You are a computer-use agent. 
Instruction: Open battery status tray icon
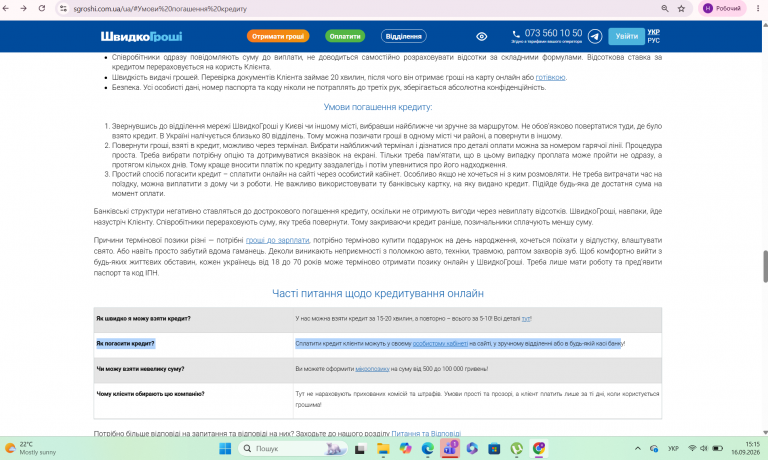tap(718, 448)
